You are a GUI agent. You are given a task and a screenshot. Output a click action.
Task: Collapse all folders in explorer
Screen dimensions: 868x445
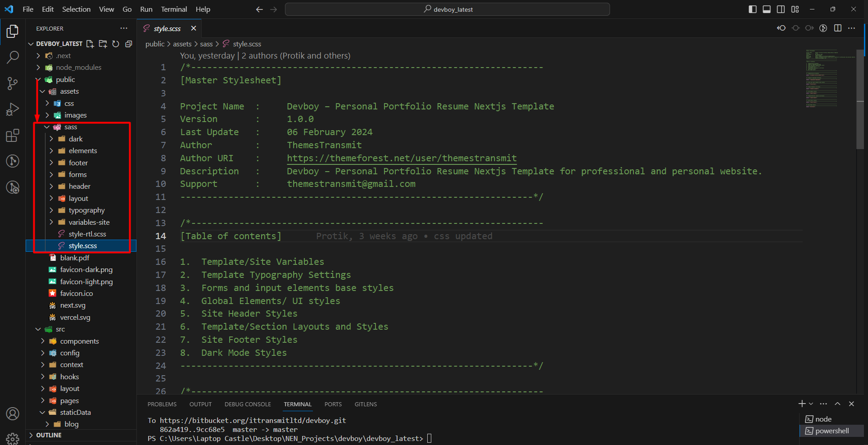129,44
